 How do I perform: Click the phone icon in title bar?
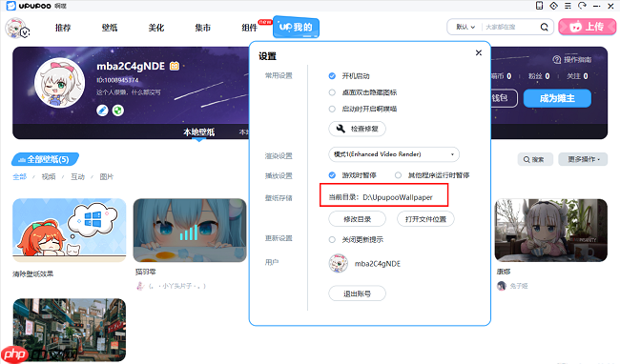[x=539, y=6]
